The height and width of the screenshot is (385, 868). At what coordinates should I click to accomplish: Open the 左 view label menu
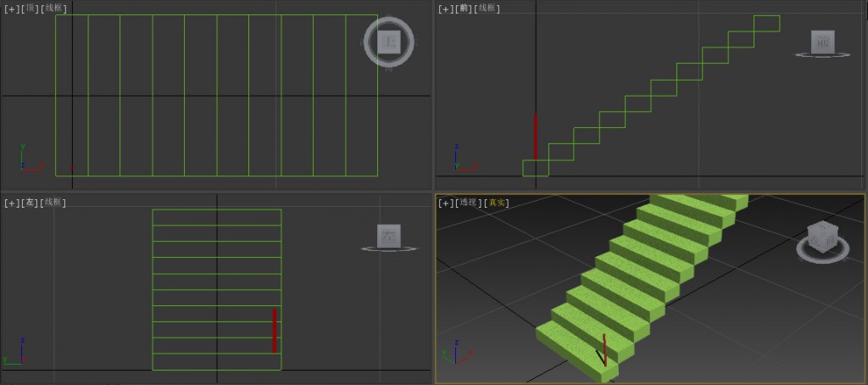click(x=30, y=203)
